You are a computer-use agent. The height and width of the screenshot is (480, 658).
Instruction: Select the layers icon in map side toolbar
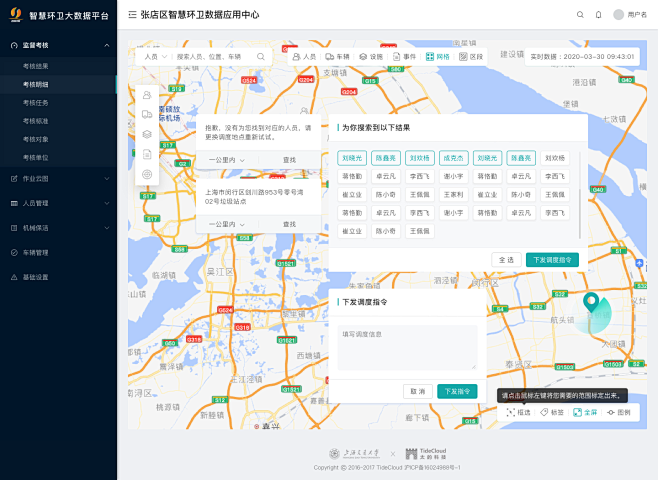pos(147,134)
